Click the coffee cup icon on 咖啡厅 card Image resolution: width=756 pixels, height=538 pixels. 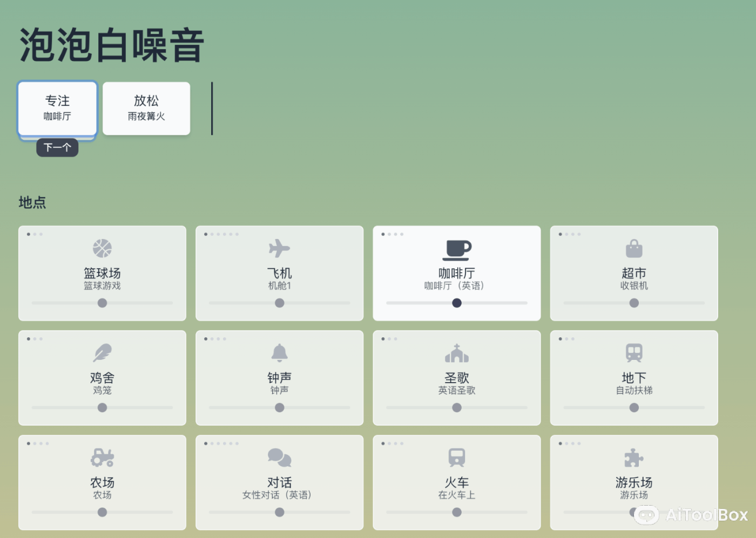click(456, 250)
